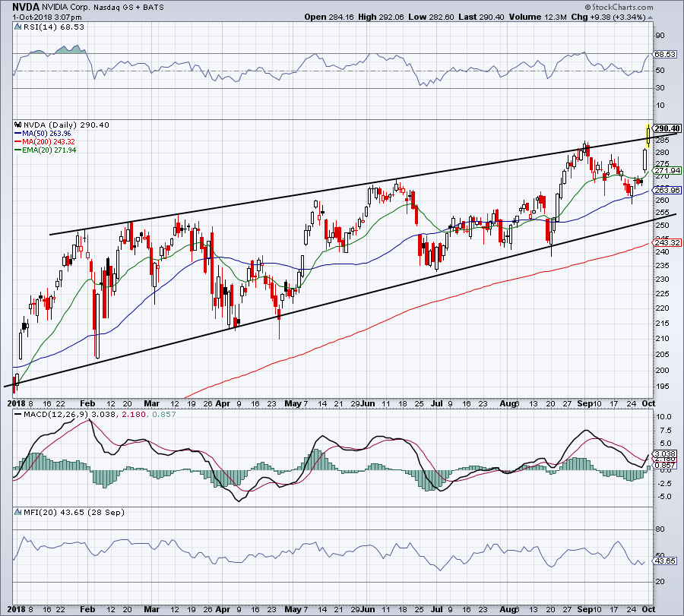Click the red 2.180 signal value in MACD legend

click(x=134, y=414)
